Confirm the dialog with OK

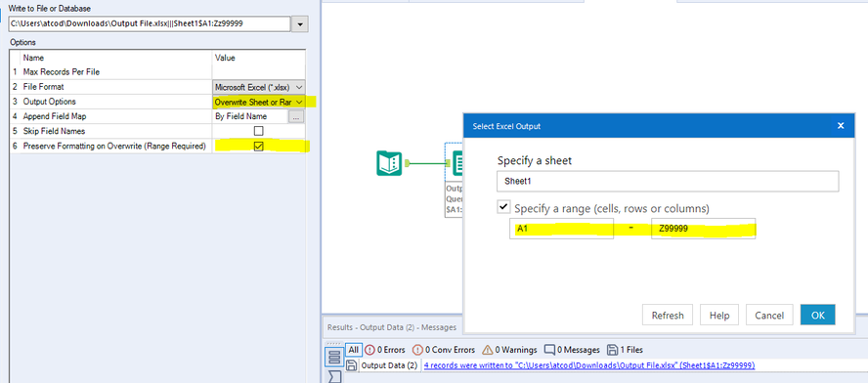tap(818, 315)
